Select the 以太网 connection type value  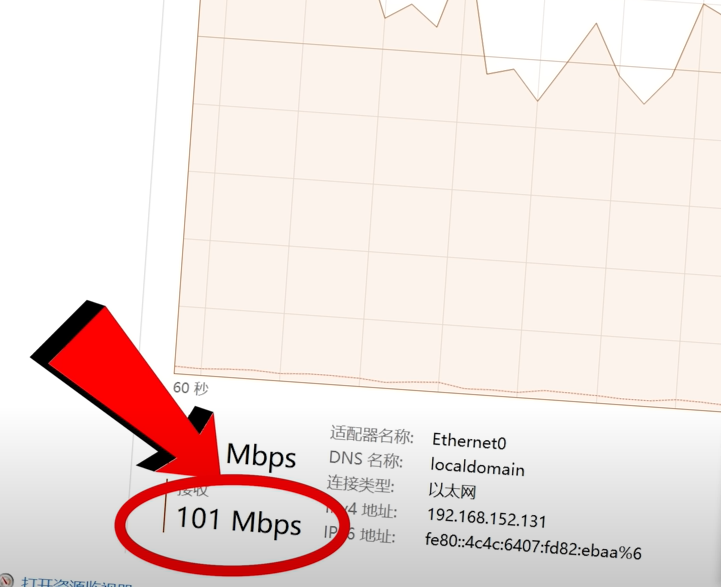tap(452, 491)
